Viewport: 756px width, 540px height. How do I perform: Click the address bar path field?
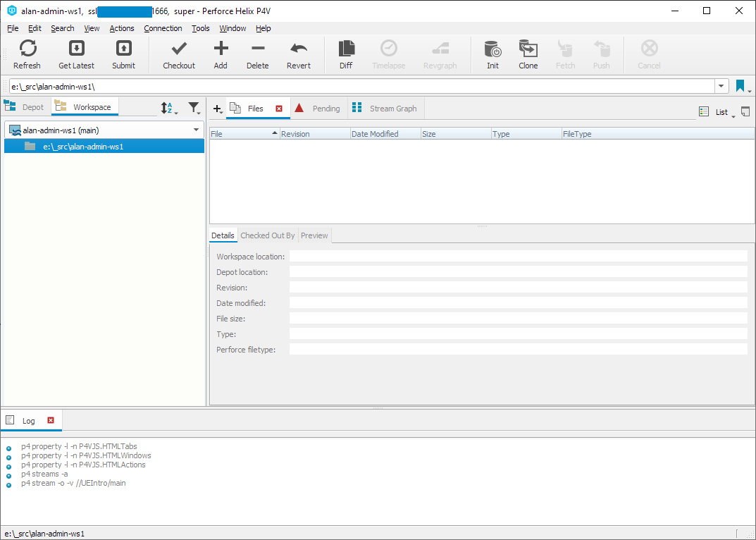click(x=361, y=87)
